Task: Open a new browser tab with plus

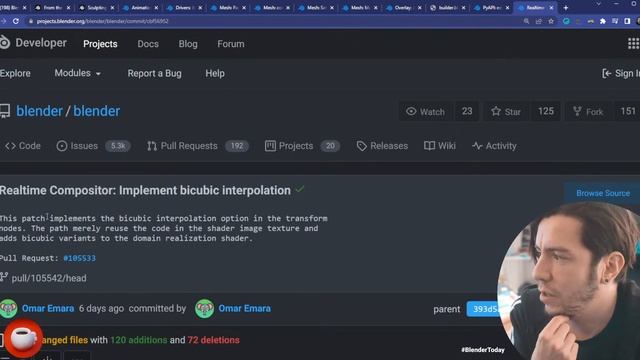Action: [566, 8]
